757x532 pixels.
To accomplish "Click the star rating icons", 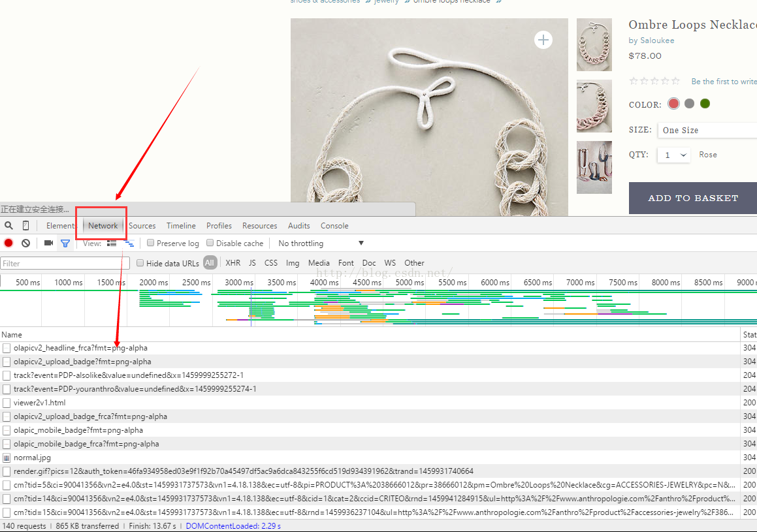I will pos(654,81).
